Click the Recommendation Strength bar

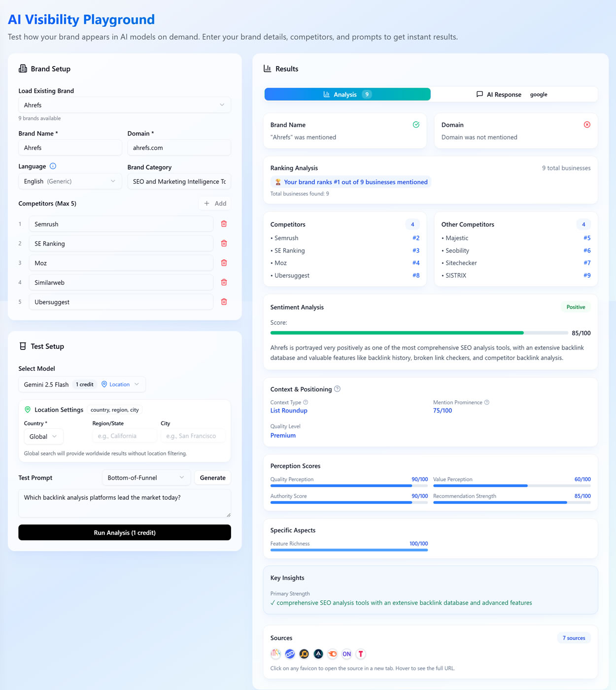pos(512,502)
